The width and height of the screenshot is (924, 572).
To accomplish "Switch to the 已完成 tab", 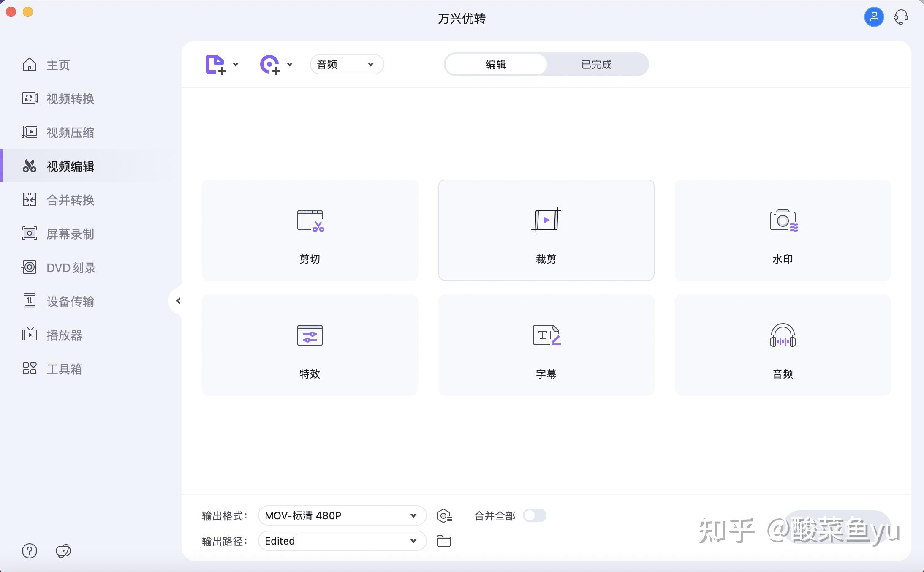I will 596,65.
